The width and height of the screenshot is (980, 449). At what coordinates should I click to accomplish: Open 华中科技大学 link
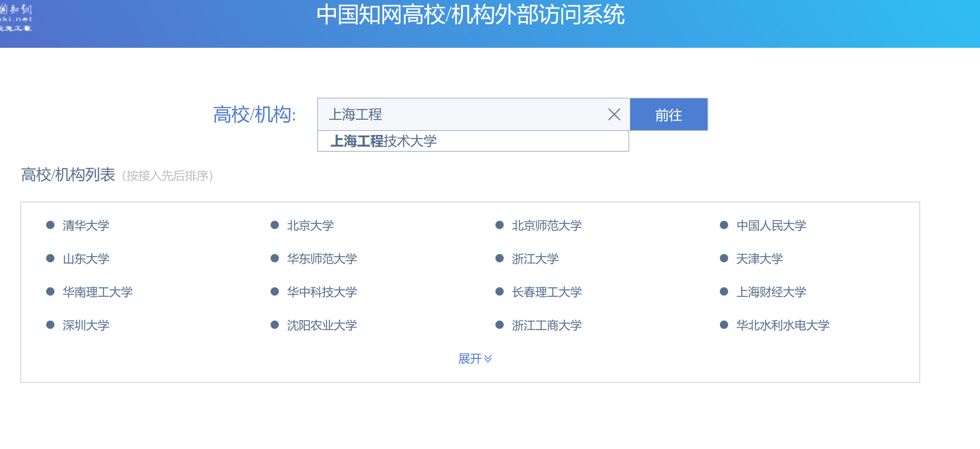click(x=322, y=292)
